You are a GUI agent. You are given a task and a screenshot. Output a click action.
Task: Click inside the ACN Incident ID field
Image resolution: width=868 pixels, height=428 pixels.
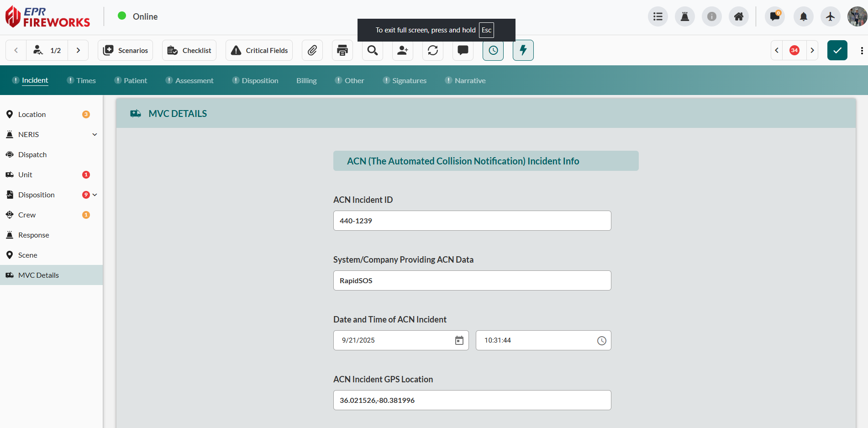472,221
